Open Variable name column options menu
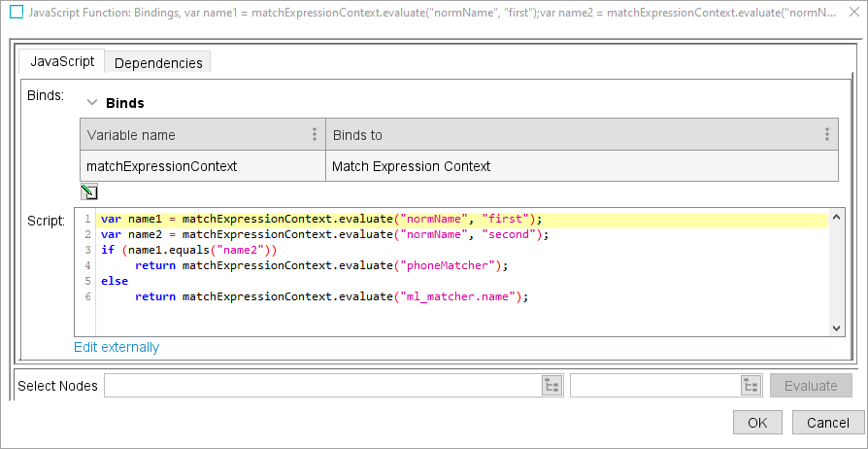The image size is (868, 449). 314,135
